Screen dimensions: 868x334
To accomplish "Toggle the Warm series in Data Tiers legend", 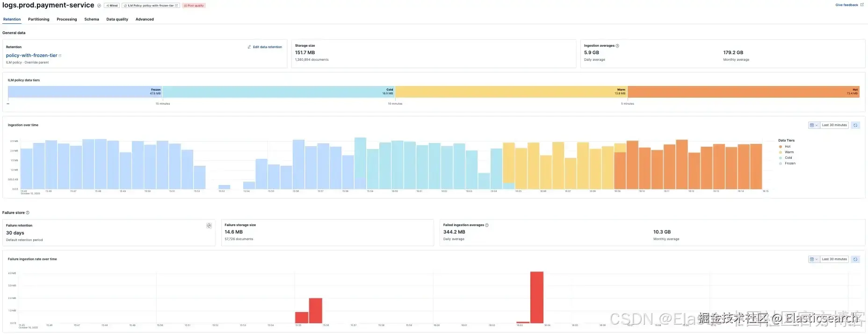I will click(x=786, y=152).
